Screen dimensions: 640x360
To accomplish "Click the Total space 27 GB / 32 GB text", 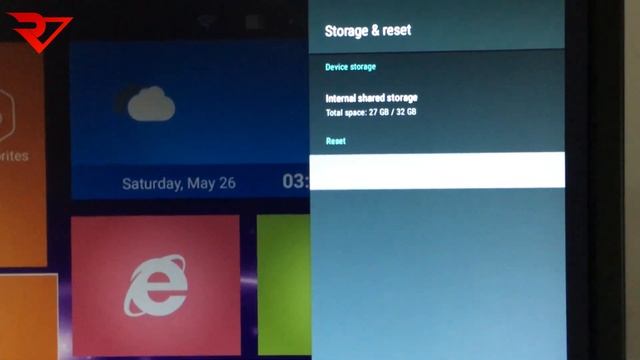I will pos(371,112).
